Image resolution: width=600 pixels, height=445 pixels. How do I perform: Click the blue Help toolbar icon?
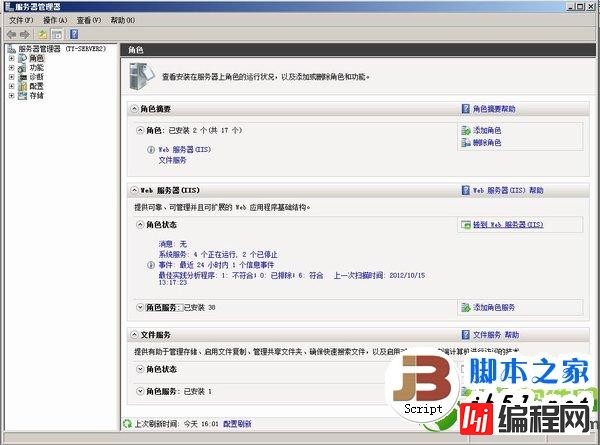tap(74, 34)
